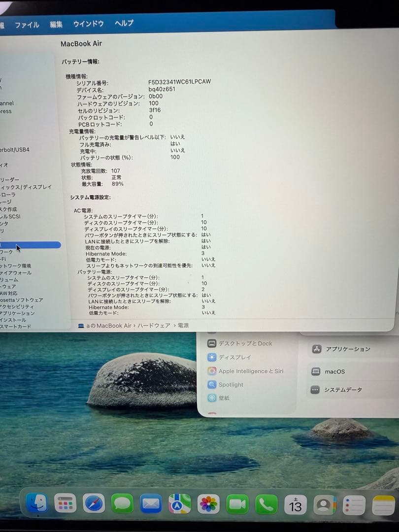The width and height of the screenshot is (399, 532).
Task: Click the システムデータ storage icon
Action: click(x=316, y=390)
